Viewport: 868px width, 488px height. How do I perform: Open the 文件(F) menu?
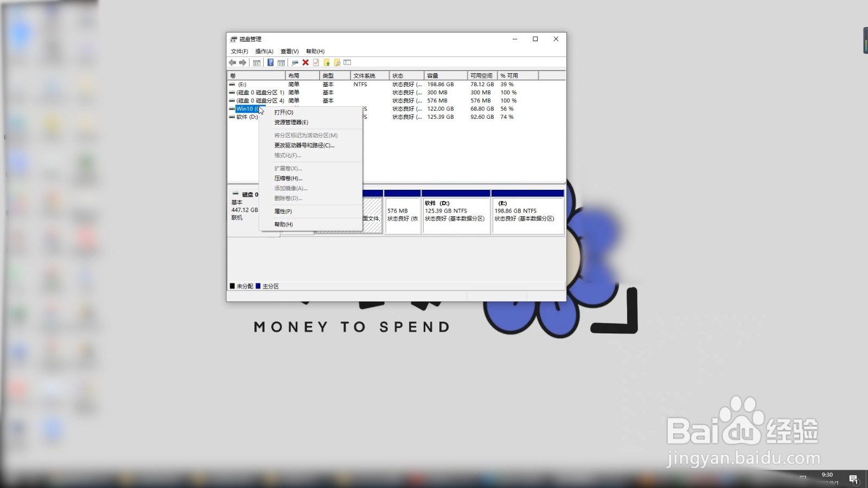click(x=239, y=52)
